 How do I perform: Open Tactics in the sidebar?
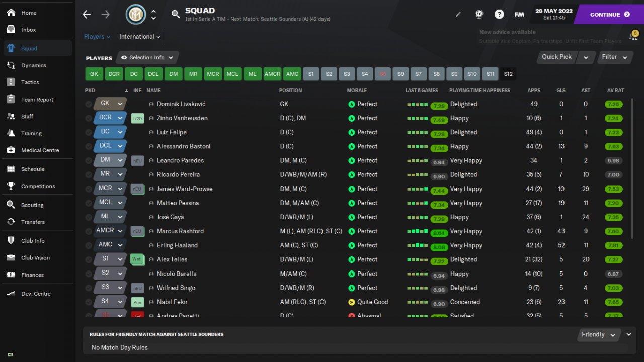click(x=38, y=82)
